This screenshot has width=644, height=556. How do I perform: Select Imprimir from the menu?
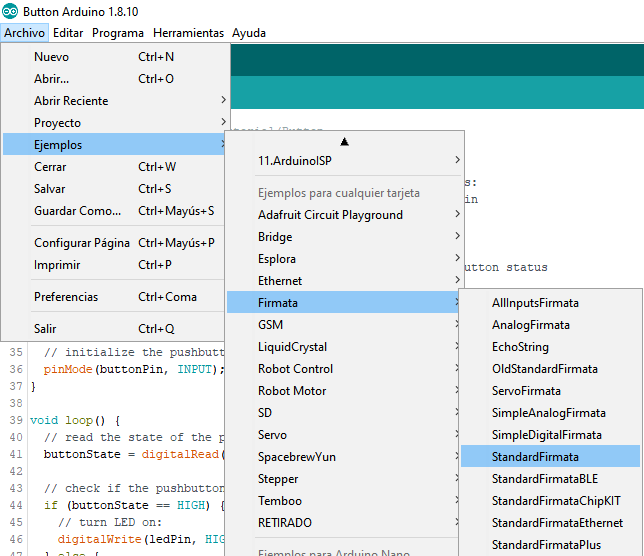(113, 265)
